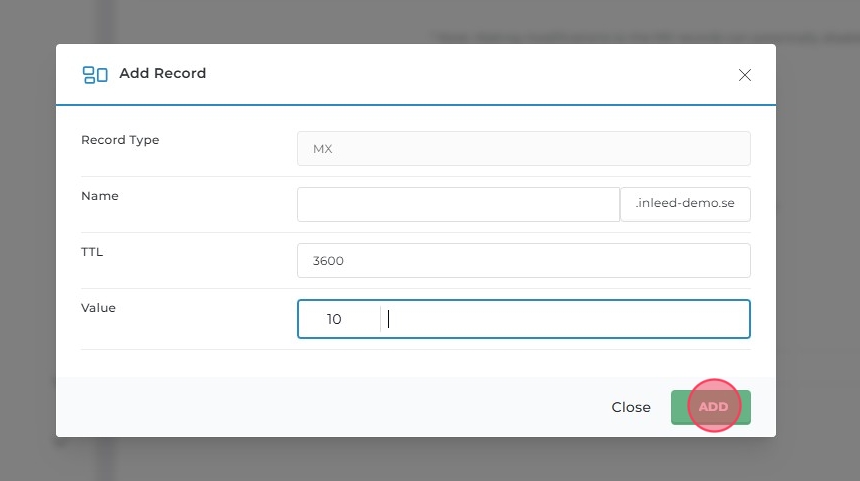Viewport: 860px width, 481px height.
Task: Click the mail server Value text field
Action: [565, 319]
